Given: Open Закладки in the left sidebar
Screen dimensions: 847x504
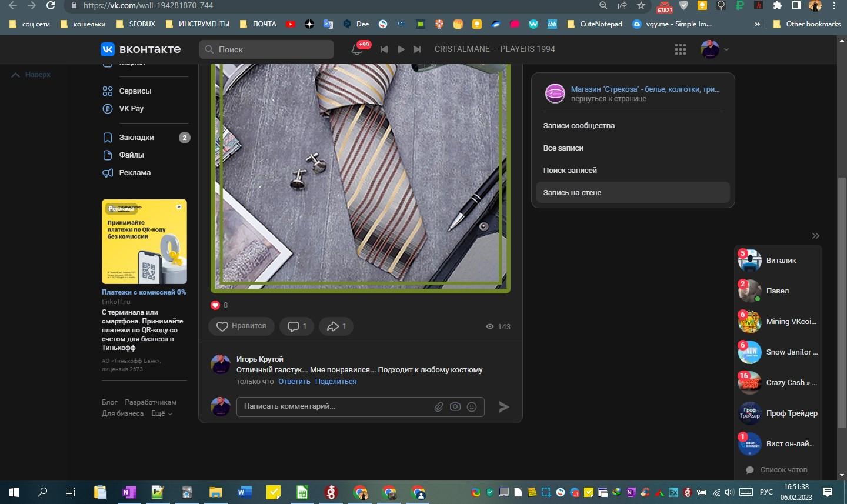Looking at the screenshot, I should (x=136, y=138).
